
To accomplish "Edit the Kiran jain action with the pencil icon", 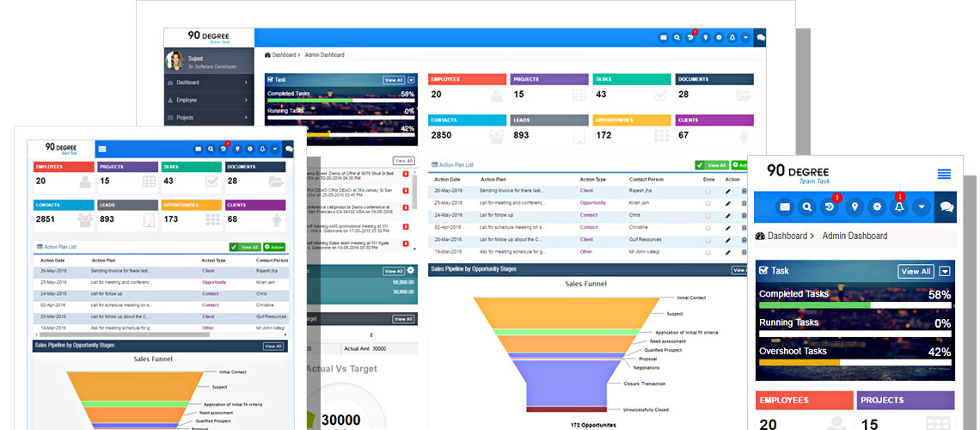I will click(727, 203).
